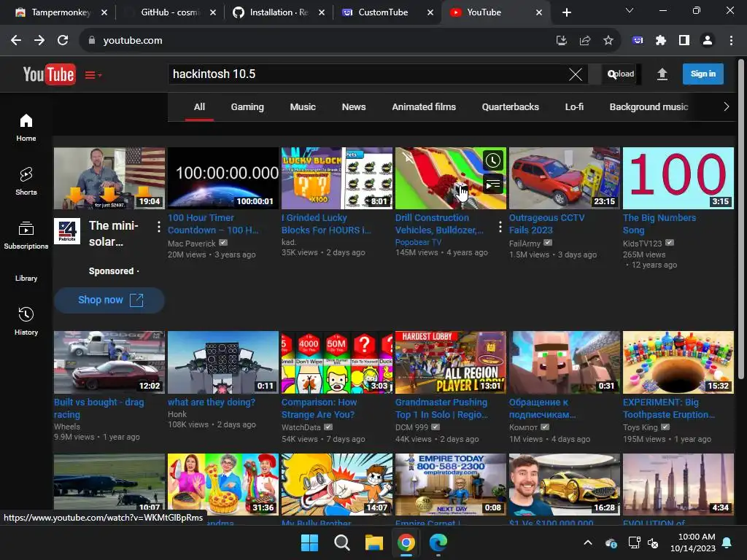Select the All category chip
Viewport: 747px width, 560px height.
(199, 107)
